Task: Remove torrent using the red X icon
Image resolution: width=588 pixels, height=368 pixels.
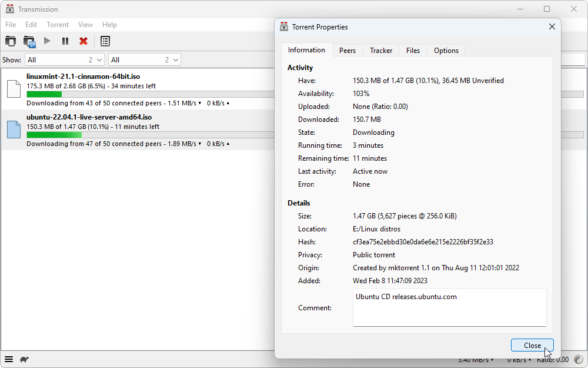Action: coord(83,41)
